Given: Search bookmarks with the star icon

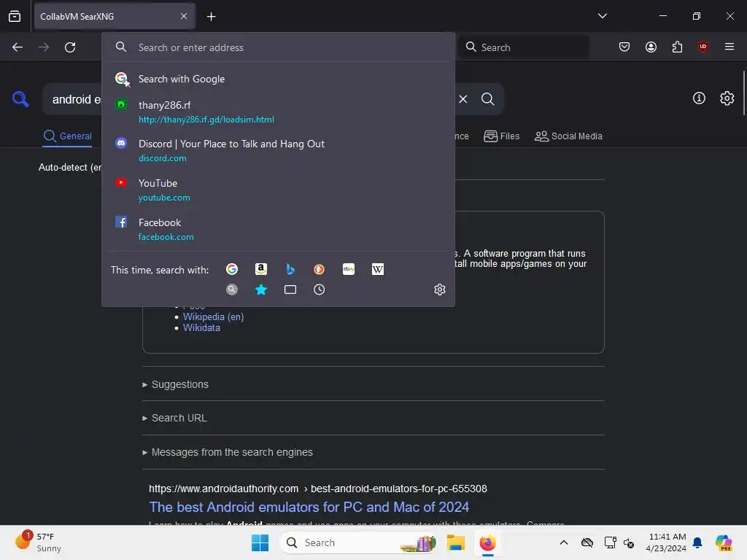Looking at the screenshot, I should (x=261, y=289).
